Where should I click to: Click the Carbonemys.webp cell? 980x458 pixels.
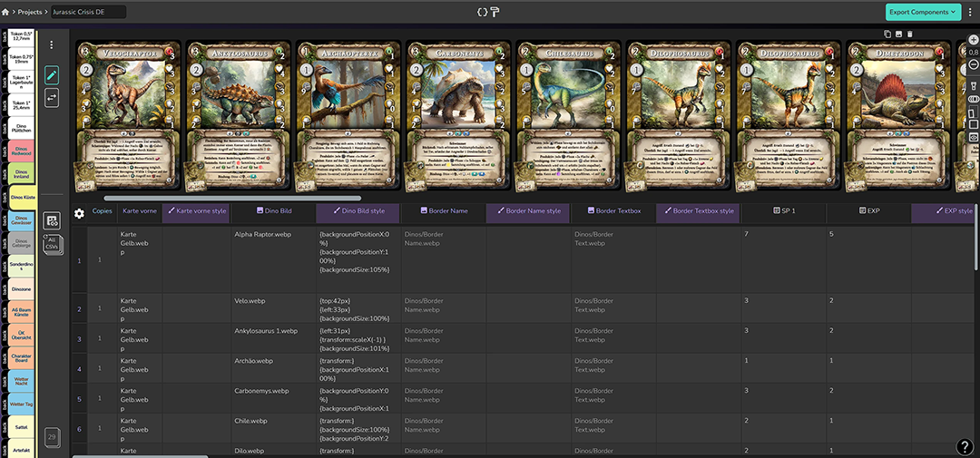(274, 398)
